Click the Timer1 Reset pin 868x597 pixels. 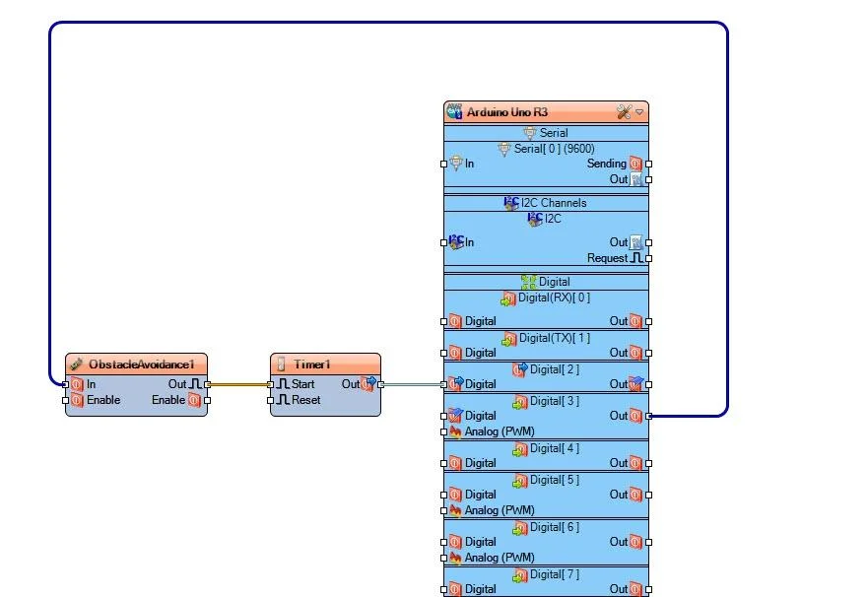point(283,400)
